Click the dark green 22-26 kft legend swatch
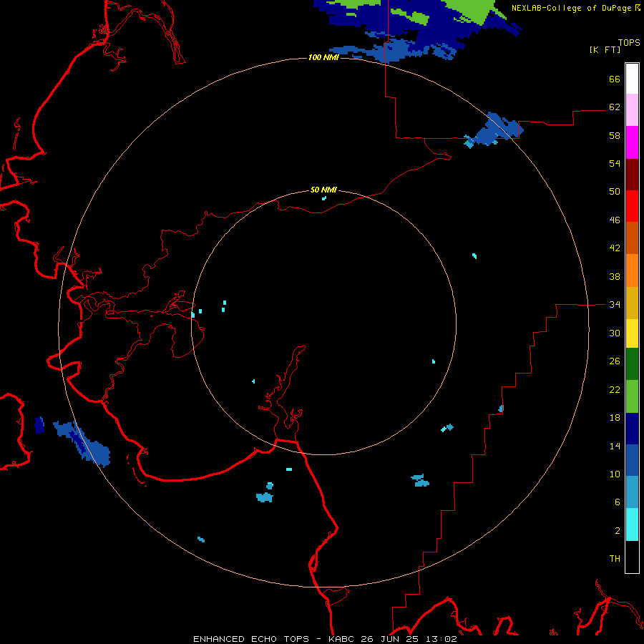 [632, 364]
